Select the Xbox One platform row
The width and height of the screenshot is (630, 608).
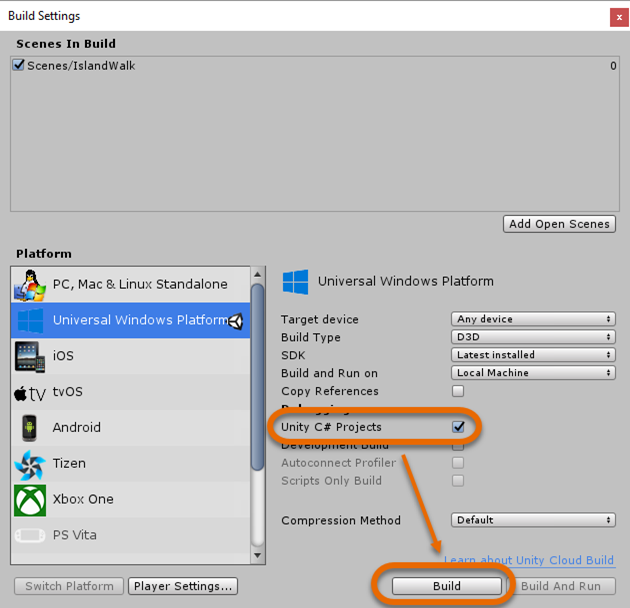click(x=131, y=499)
